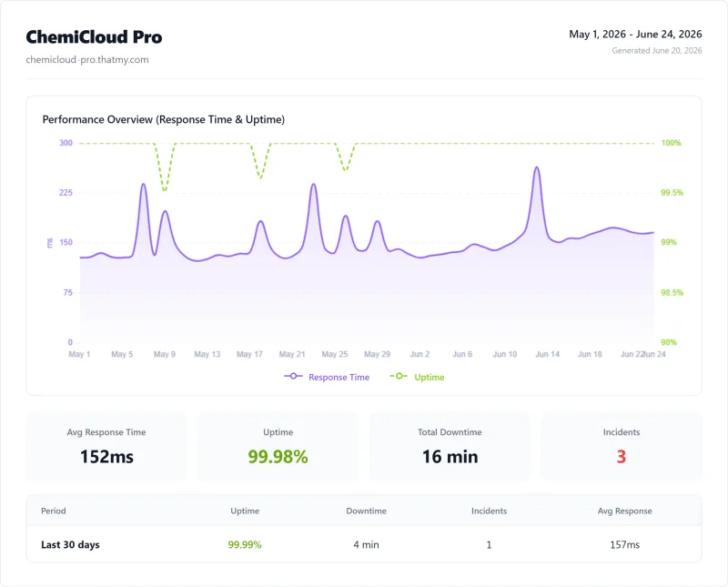Click the response time peak near Jun 13
Screen dimensions: 728x587
pyautogui.click(x=537, y=167)
